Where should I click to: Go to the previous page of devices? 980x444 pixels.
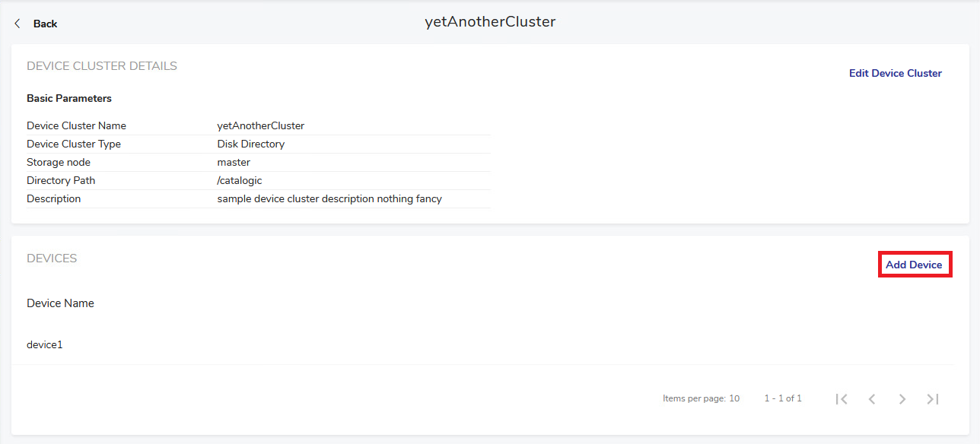click(x=872, y=399)
